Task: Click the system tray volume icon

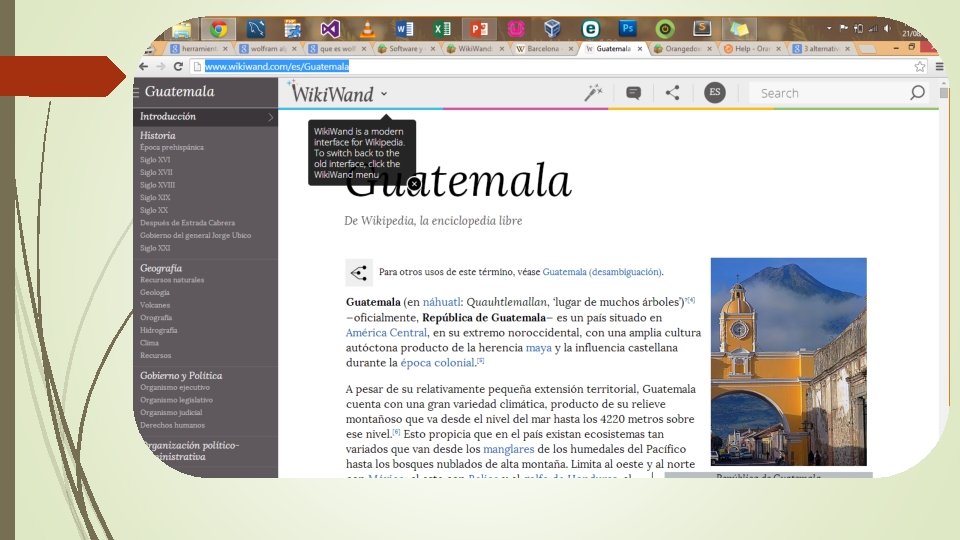Action: pyautogui.click(x=887, y=28)
